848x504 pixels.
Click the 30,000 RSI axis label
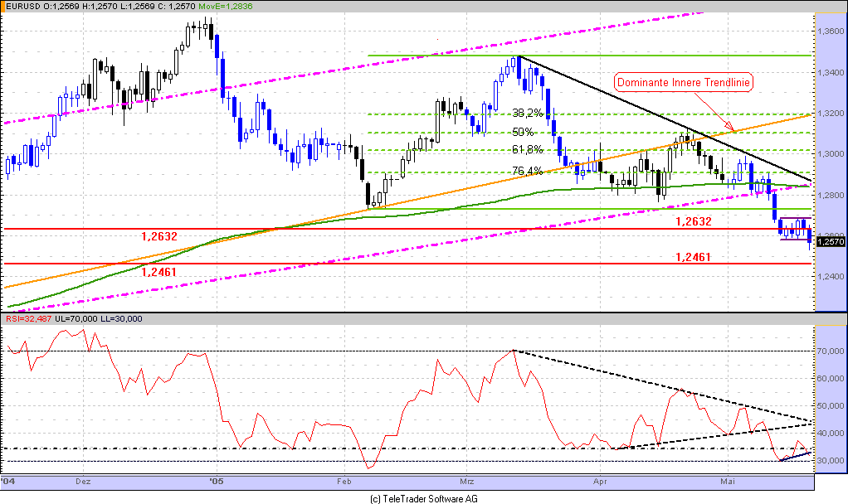click(831, 461)
